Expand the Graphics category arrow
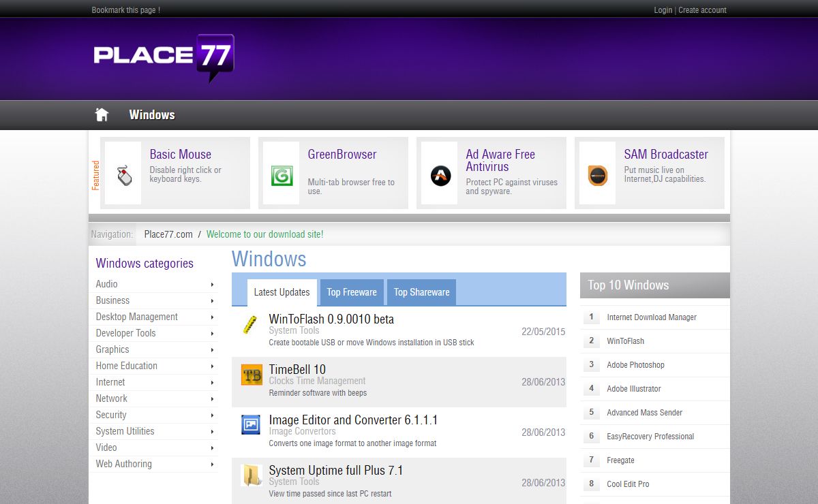Viewport: 818px width, 504px height. point(212,349)
